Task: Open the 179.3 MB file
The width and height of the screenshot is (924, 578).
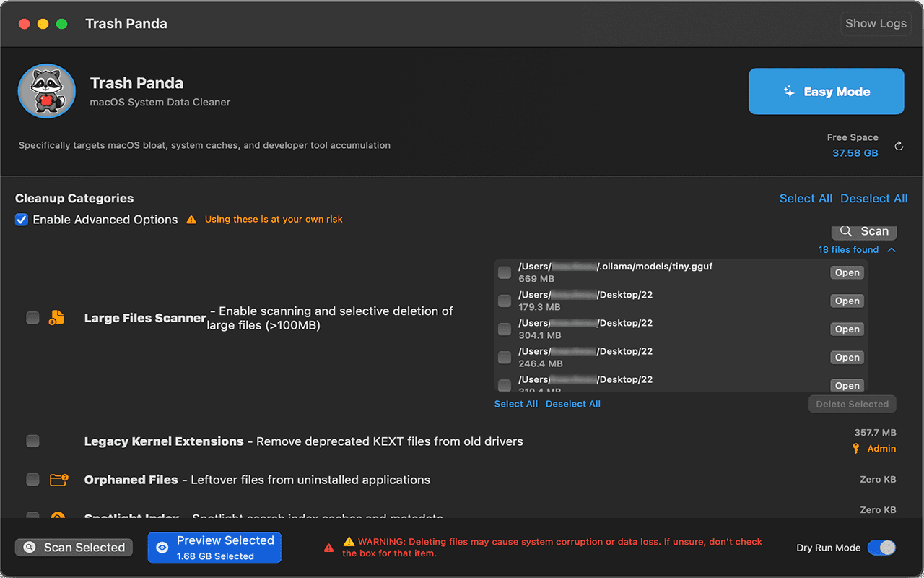Action: [x=847, y=301]
